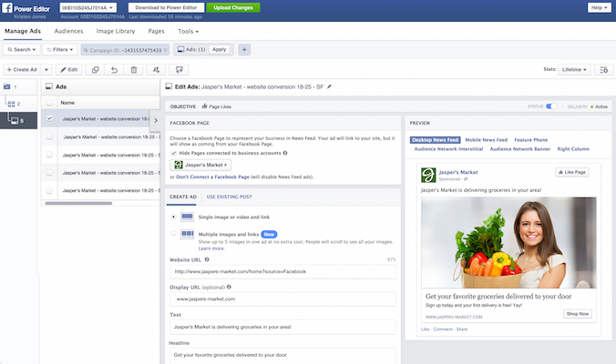Click the Ads panel header icon
The width and height of the screenshot is (616, 364).
(x=49, y=86)
